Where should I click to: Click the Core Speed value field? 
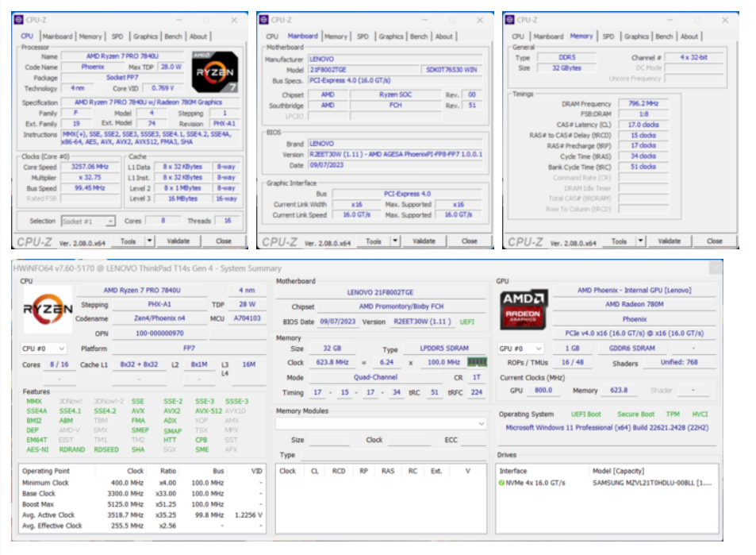pos(90,167)
